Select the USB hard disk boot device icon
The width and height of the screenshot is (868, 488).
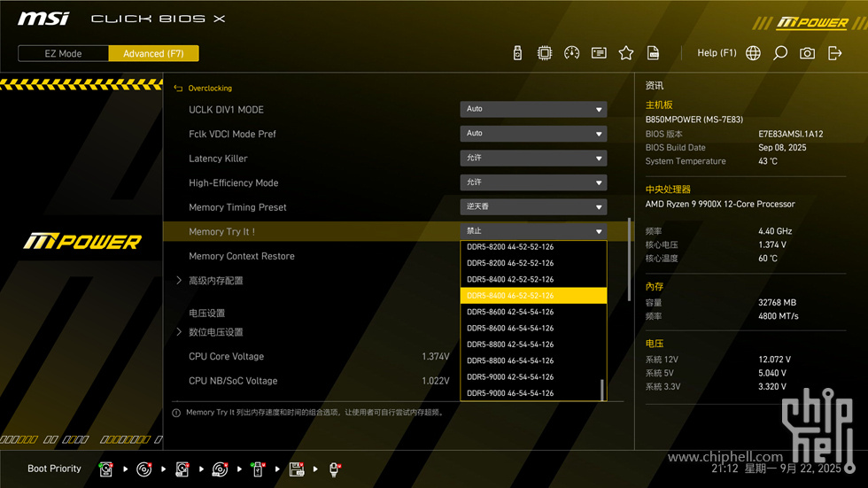coord(182,469)
